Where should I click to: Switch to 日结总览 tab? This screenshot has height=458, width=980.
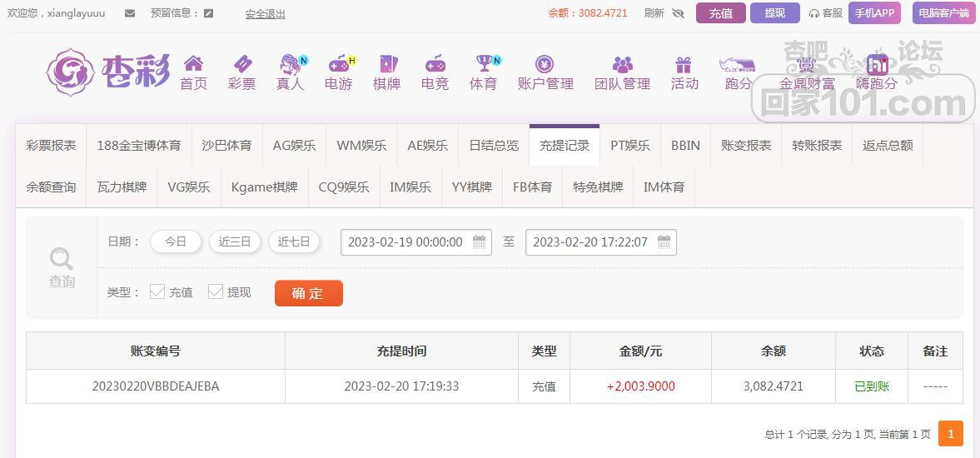click(x=494, y=146)
